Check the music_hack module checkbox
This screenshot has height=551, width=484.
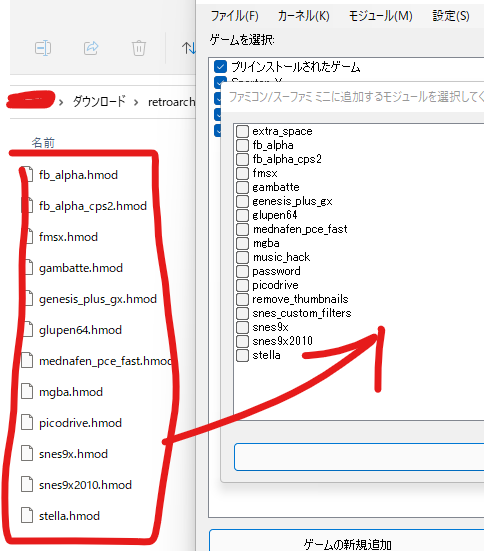(x=242, y=257)
